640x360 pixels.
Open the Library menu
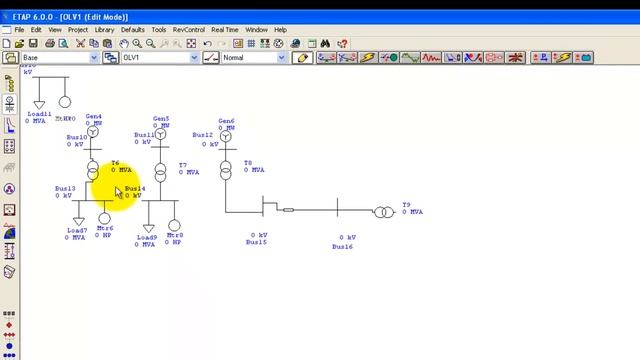[x=104, y=30]
